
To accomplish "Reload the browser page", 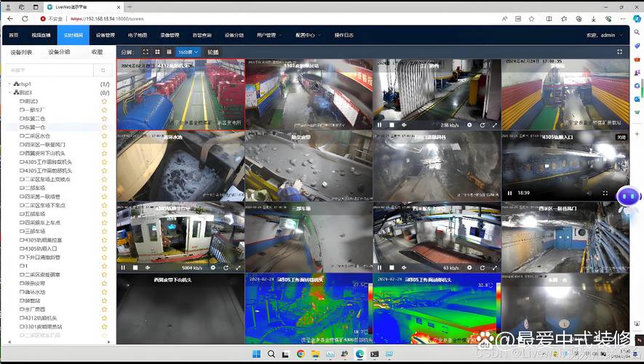I will pyautogui.click(x=25, y=18).
